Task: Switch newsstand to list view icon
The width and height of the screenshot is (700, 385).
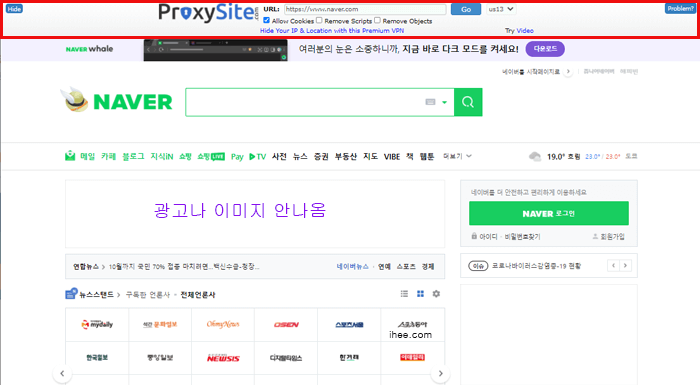Action: click(x=404, y=294)
